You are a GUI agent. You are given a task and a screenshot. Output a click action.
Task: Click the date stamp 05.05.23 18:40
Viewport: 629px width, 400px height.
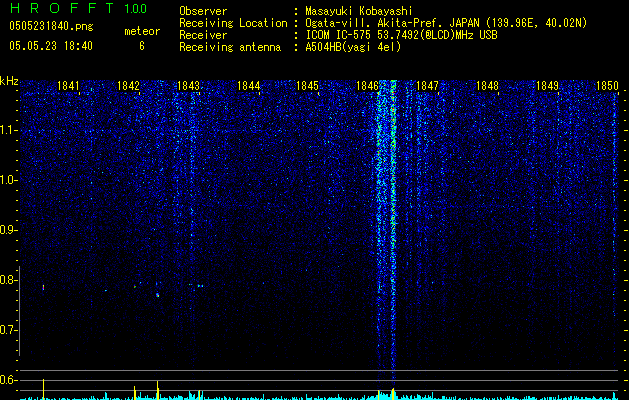[x=51, y=46]
